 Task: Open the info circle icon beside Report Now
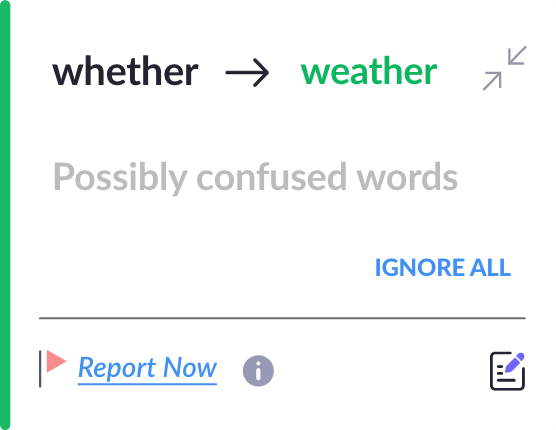pyautogui.click(x=258, y=370)
